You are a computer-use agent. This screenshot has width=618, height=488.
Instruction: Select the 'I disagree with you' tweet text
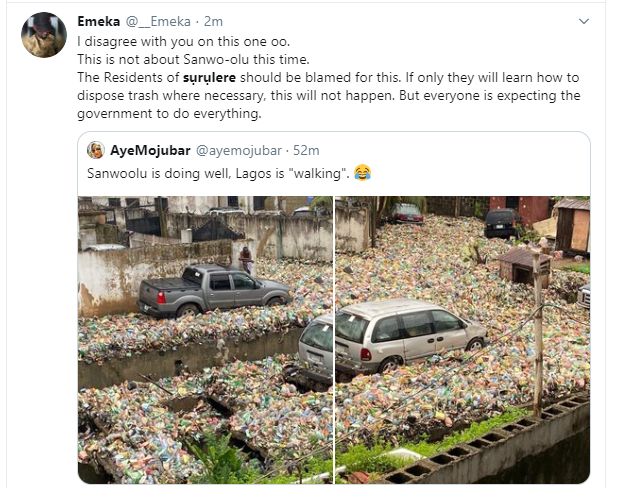184,41
